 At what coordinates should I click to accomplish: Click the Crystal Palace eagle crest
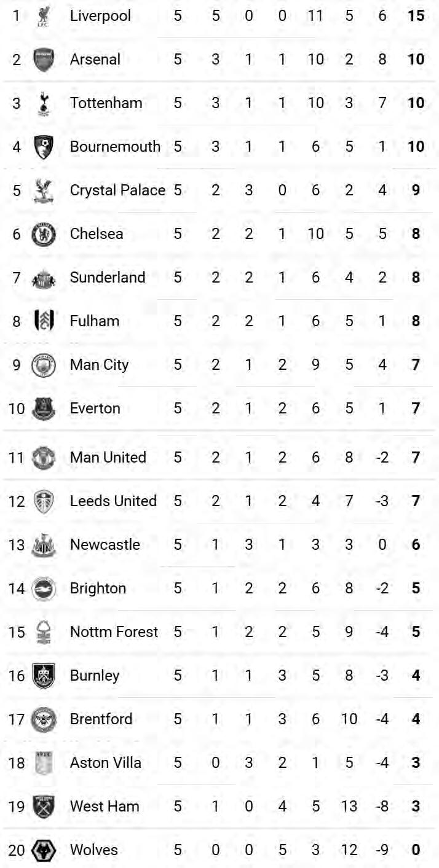(x=43, y=190)
